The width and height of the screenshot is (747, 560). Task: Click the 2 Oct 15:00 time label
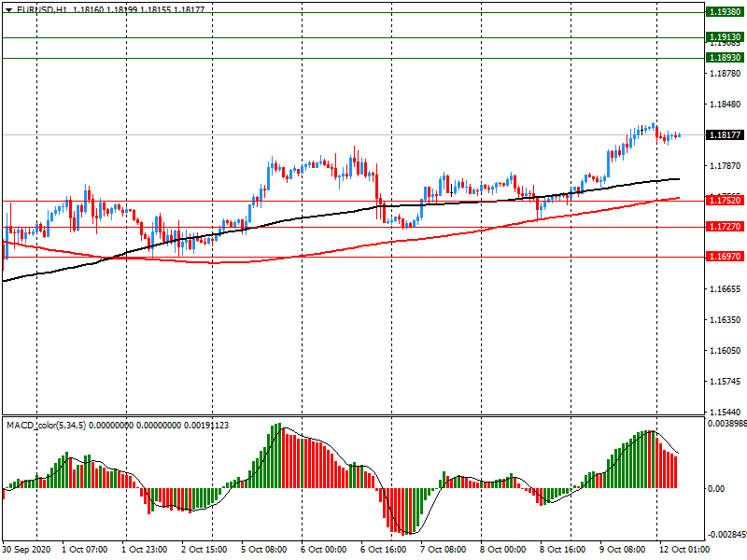204,550
